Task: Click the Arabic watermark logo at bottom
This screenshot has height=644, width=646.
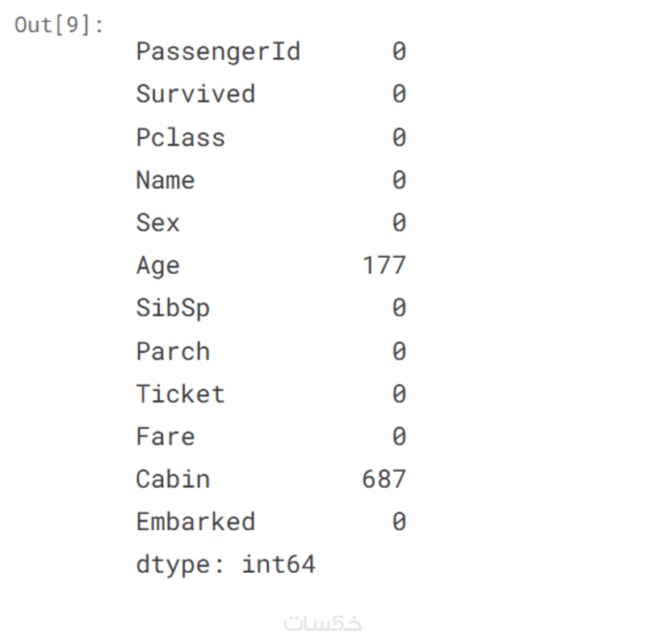Action: (x=323, y=624)
